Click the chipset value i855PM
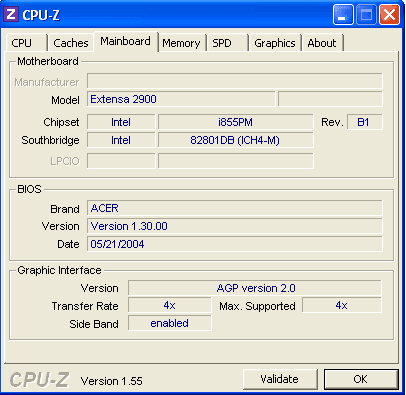The height and width of the screenshot is (395, 406). [x=236, y=122]
